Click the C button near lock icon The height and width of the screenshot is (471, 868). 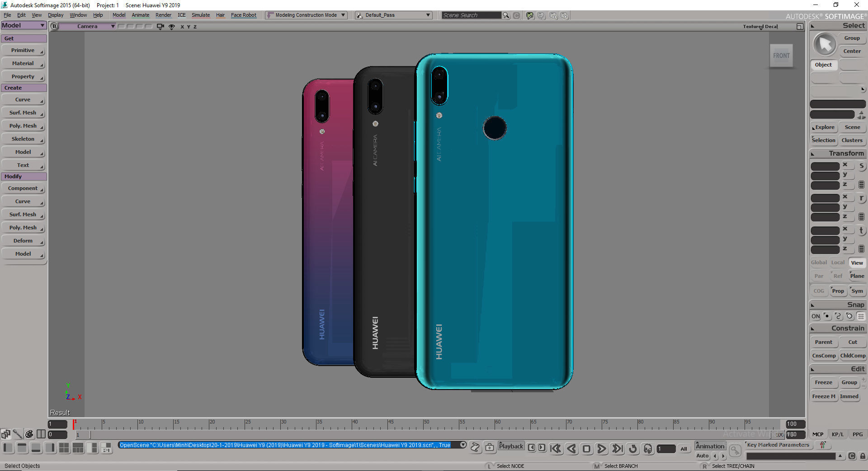(x=852, y=456)
